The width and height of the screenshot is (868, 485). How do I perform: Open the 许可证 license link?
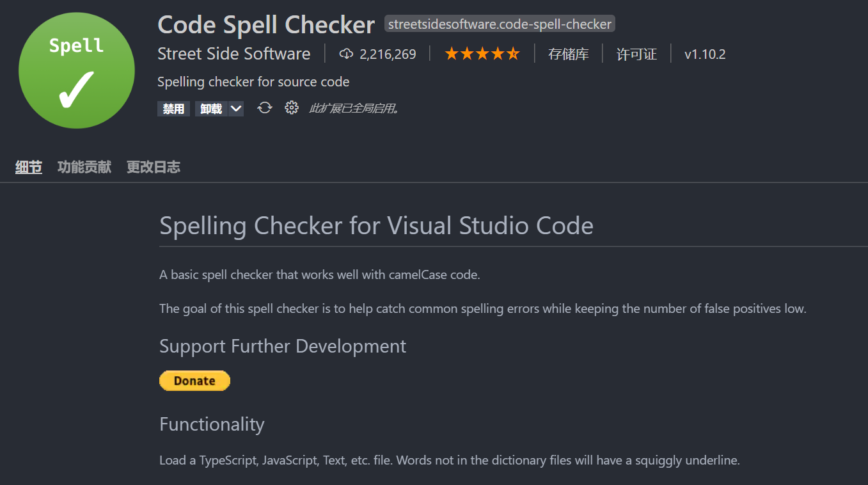636,54
